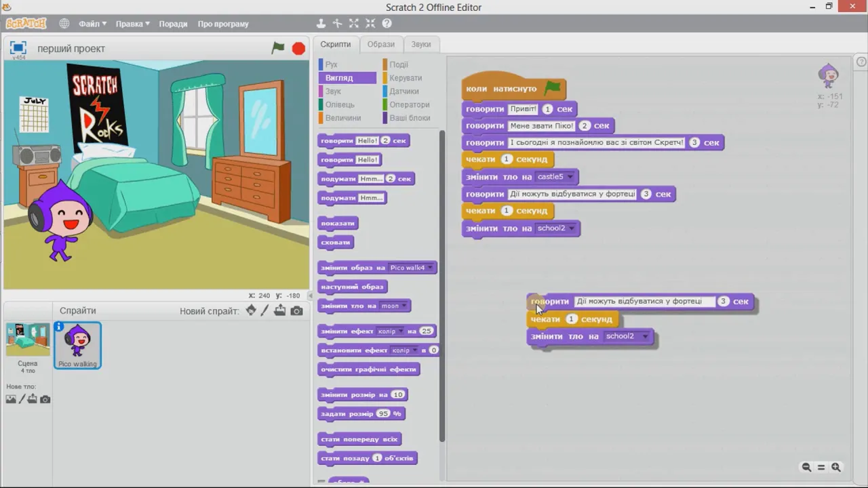Select the Delete scissors tool

[338, 24]
